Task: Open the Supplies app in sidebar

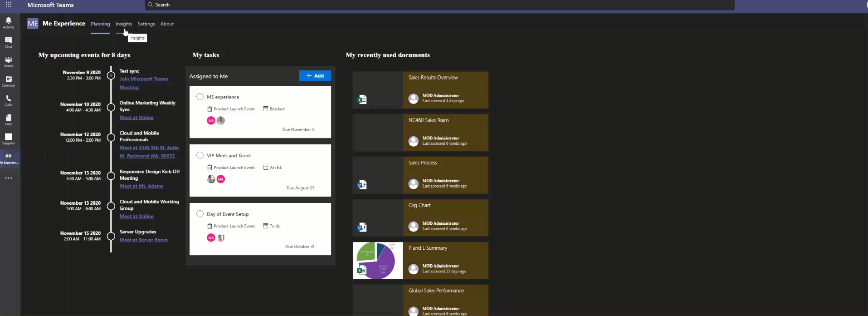Action: [x=9, y=139]
